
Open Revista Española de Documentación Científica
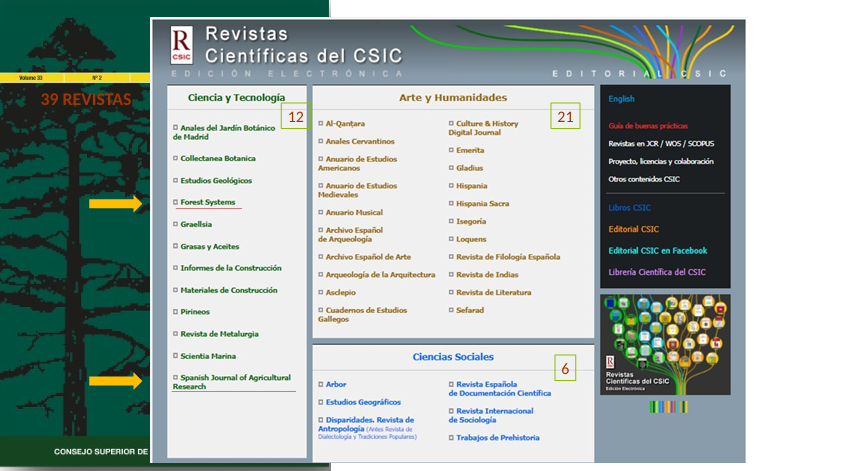[499, 389]
